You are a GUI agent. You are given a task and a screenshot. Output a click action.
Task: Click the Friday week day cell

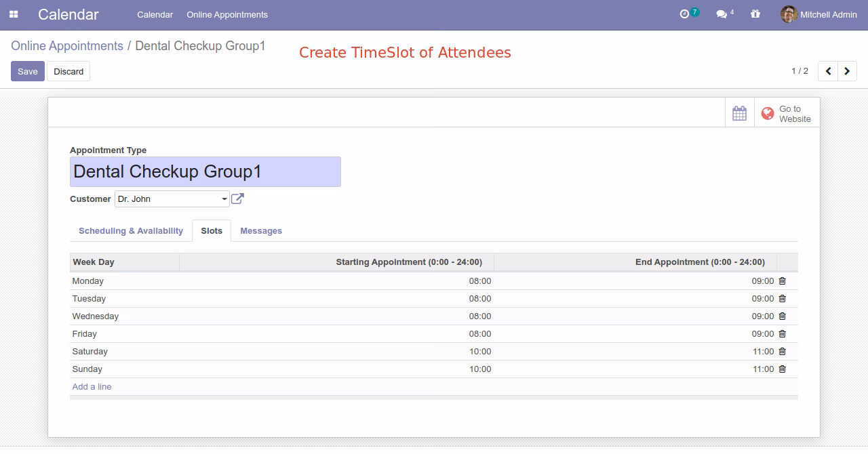[125, 333]
